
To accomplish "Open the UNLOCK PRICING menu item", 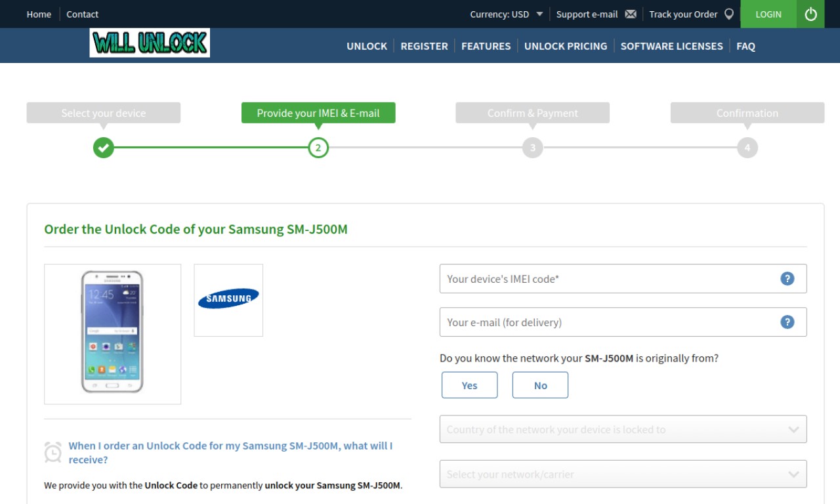I will (x=566, y=46).
